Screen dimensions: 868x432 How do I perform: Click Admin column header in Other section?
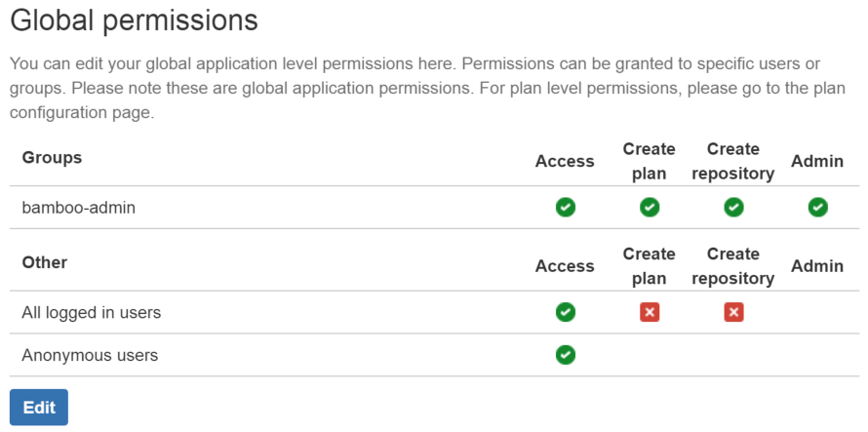pyautogui.click(x=818, y=266)
